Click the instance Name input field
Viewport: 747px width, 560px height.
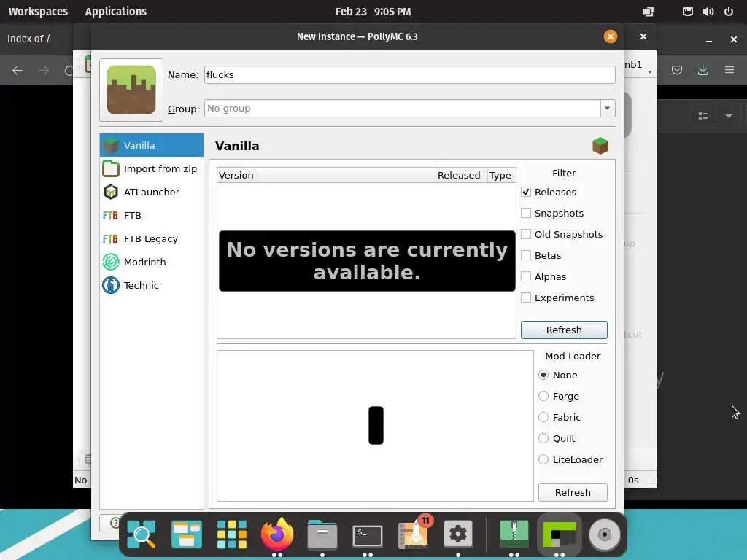point(410,75)
